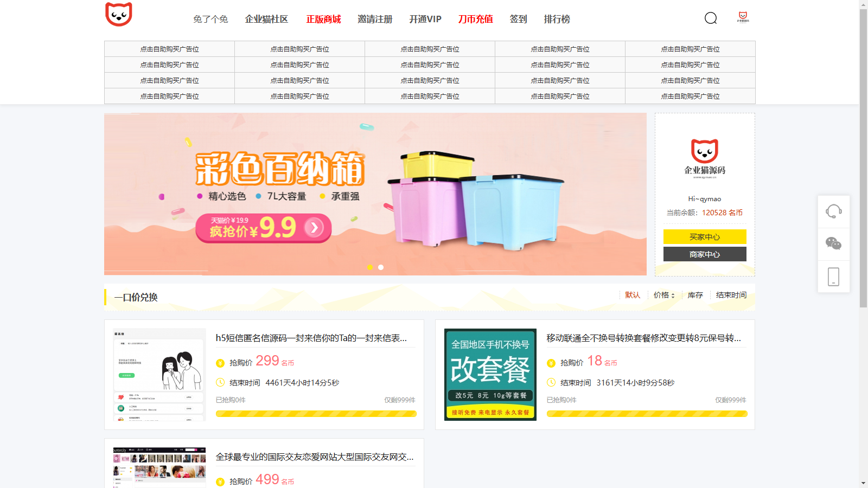Open the user avatar icon top right

click(x=742, y=16)
